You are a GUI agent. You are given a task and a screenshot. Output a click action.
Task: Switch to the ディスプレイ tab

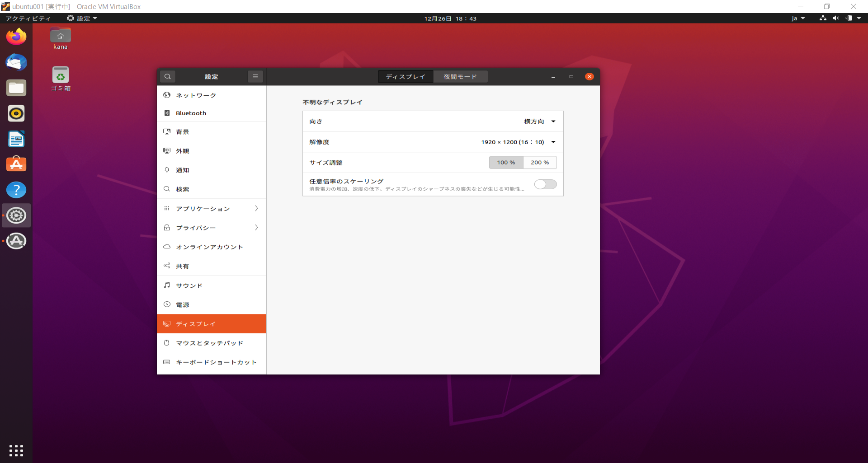tap(406, 77)
